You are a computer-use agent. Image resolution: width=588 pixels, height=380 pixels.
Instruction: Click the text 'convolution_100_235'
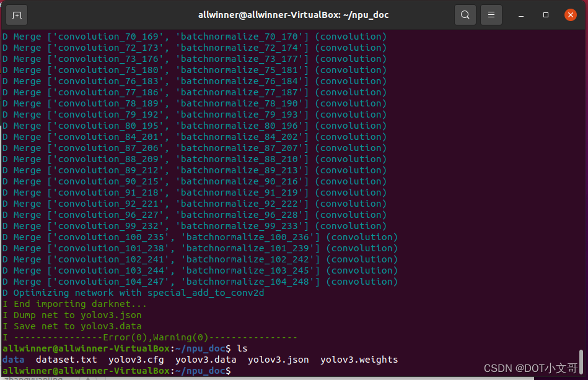111,237
